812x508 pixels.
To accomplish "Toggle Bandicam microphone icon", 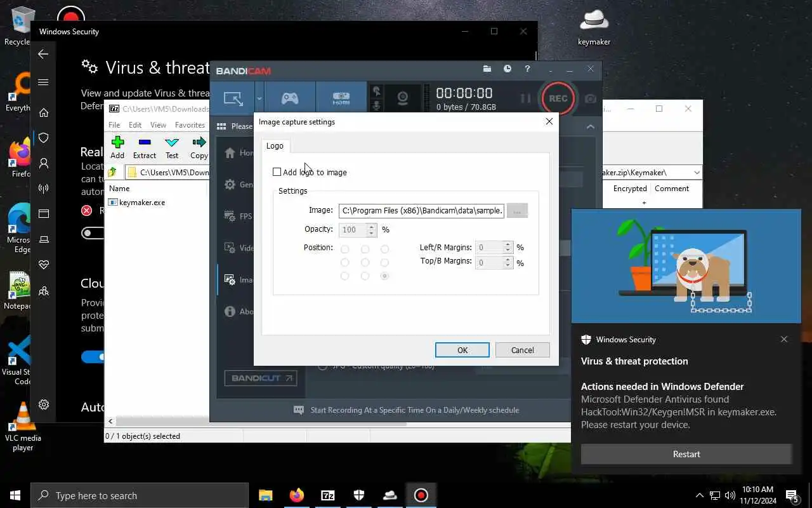I will click(x=376, y=106).
